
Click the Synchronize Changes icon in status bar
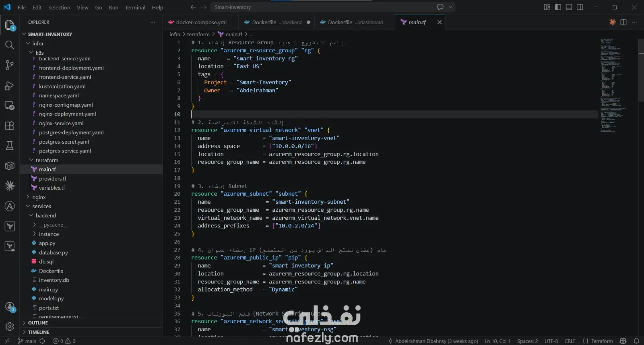point(42,341)
